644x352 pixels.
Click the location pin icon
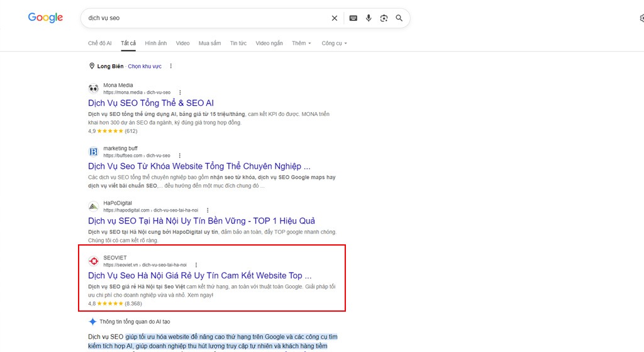tap(92, 65)
